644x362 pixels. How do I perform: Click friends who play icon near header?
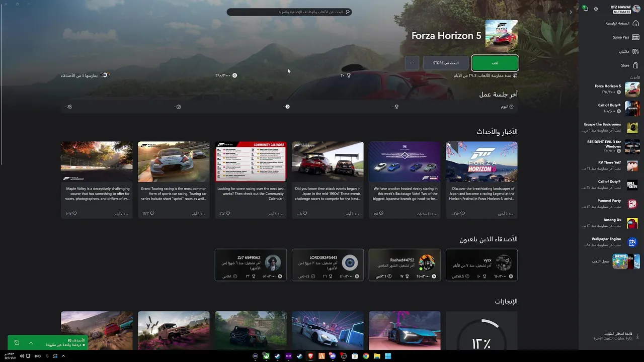105,75
